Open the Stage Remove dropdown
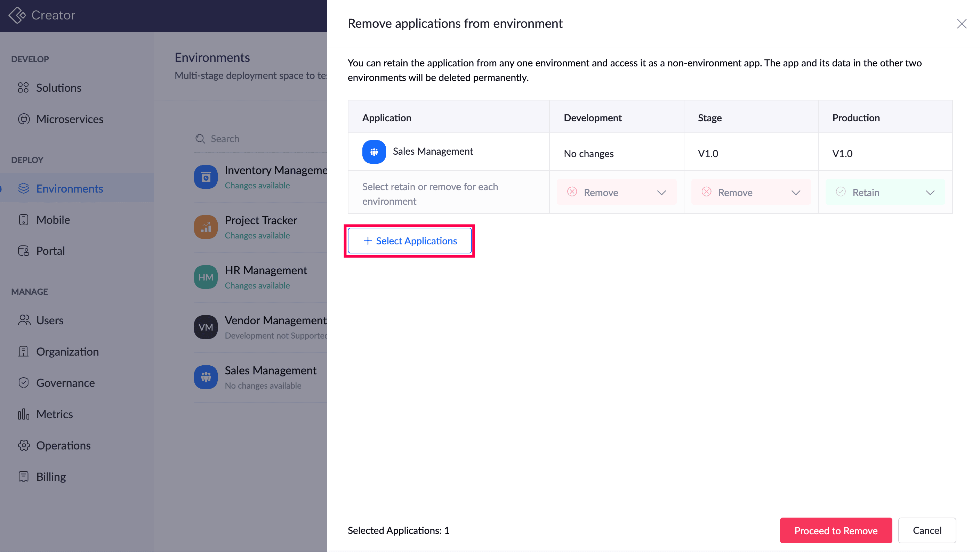The height and width of the screenshot is (552, 980). click(x=750, y=192)
